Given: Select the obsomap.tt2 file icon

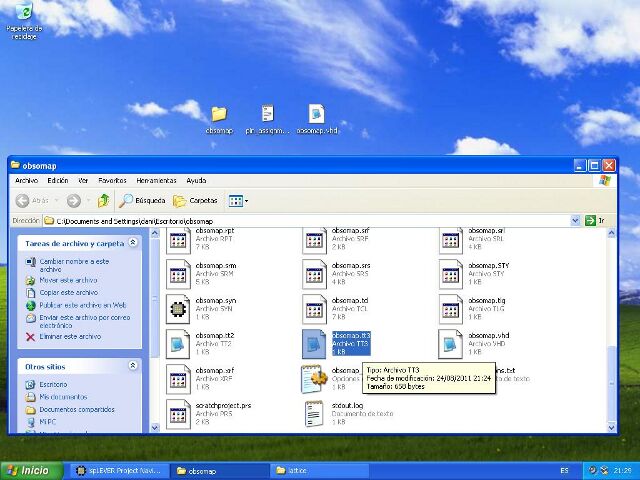Looking at the screenshot, I should pos(178,344).
